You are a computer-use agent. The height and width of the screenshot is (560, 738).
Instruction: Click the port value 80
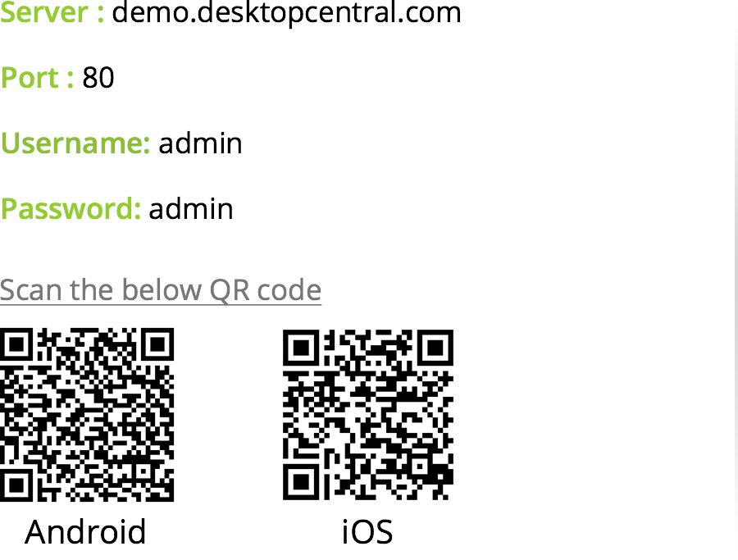pyautogui.click(x=98, y=78)
